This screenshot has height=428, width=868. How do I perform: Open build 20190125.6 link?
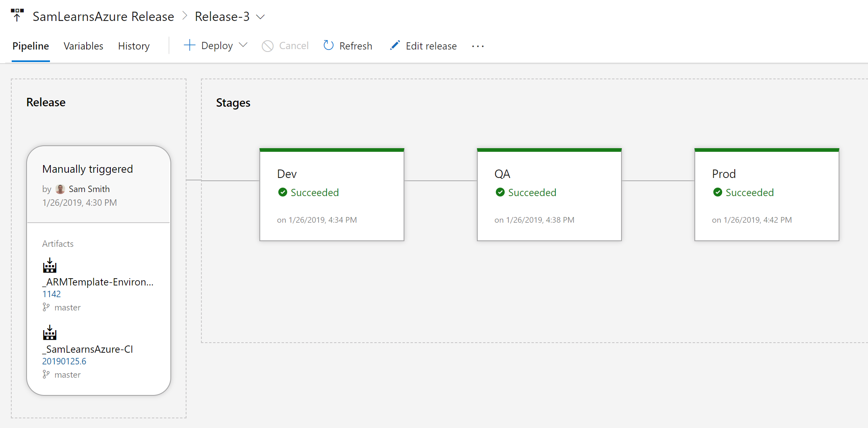point(64,362)
